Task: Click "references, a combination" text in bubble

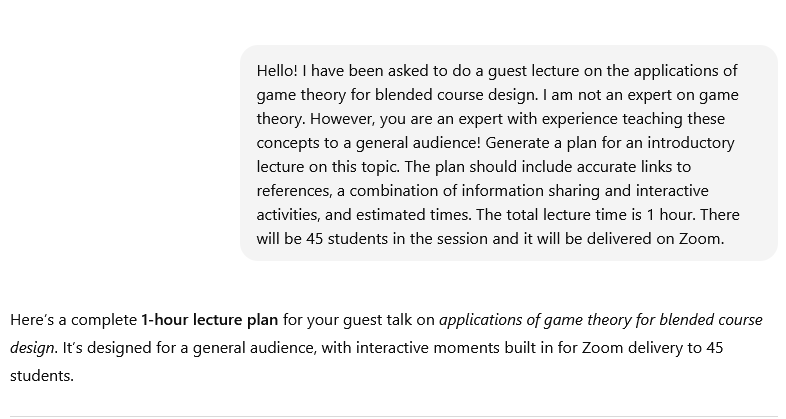Action: (345, 190)
